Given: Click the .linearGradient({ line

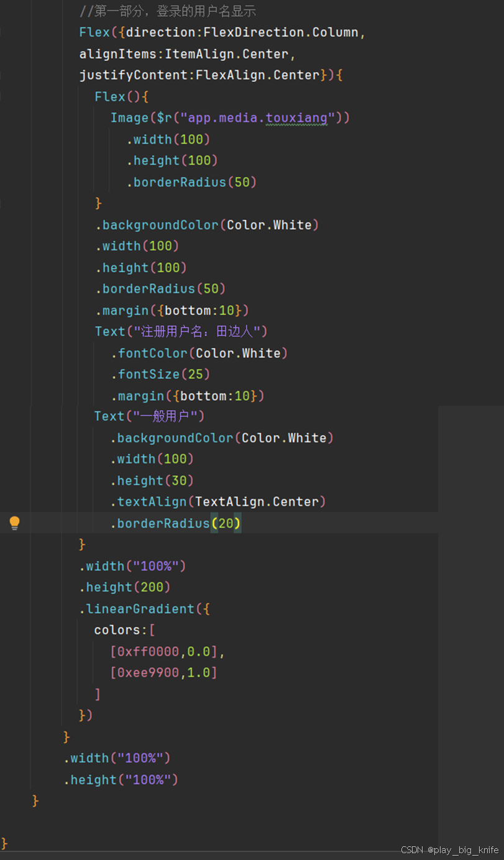Looking at the screenshot, I should [144, 609].
